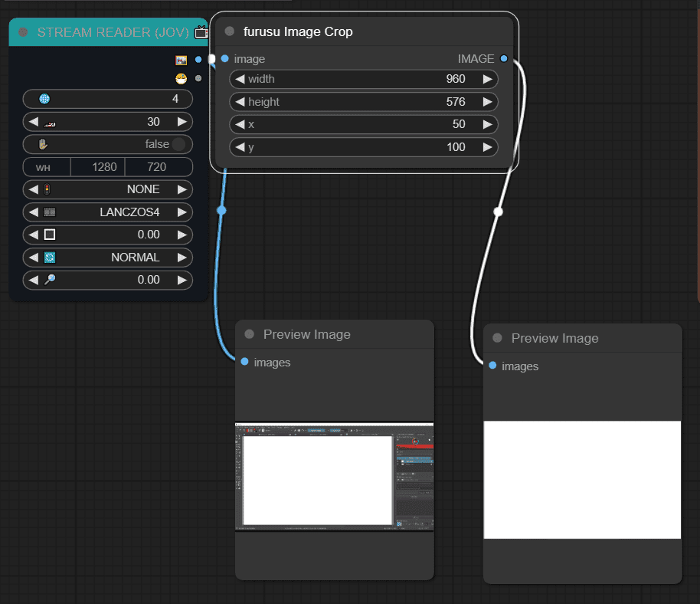Click the height field showing 720

coord(159,167)
